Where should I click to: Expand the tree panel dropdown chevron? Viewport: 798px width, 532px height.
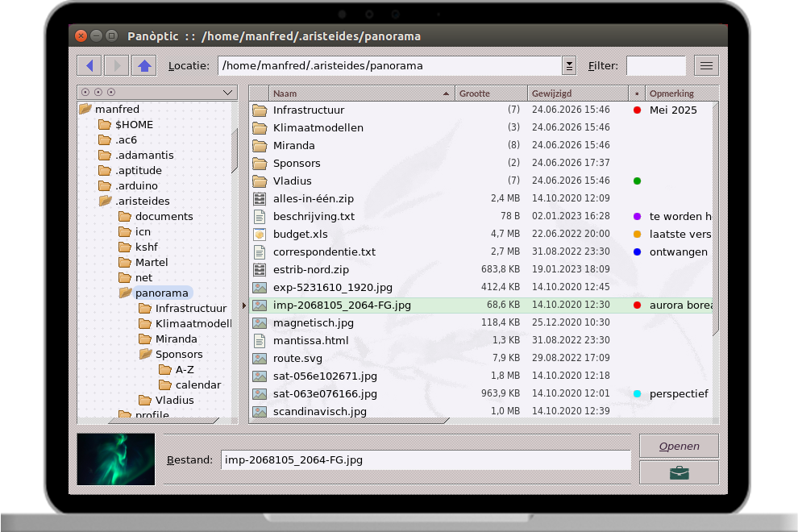click(227, 92)
